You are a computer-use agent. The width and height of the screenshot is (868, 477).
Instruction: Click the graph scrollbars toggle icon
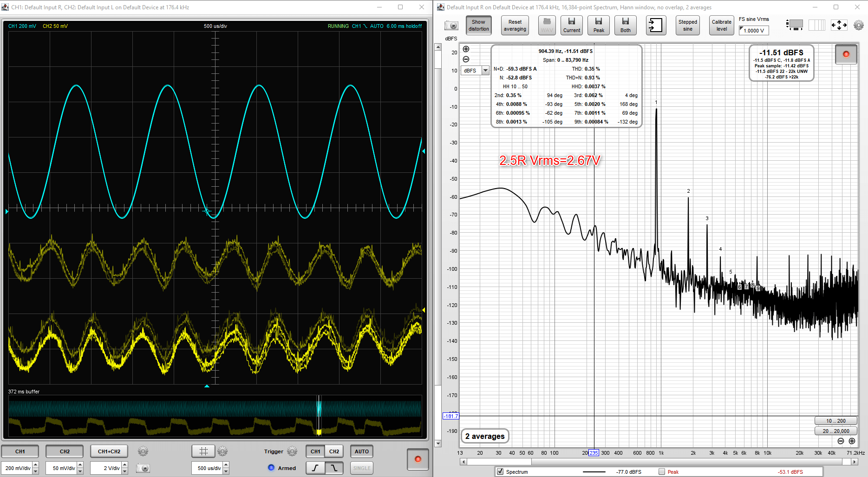coord(795,25)
